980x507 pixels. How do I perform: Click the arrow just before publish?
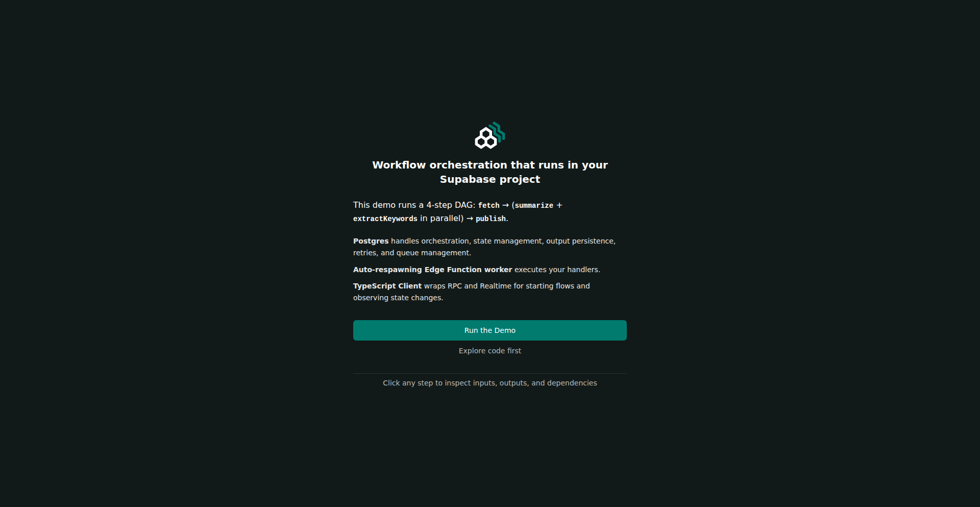point(470,219)
